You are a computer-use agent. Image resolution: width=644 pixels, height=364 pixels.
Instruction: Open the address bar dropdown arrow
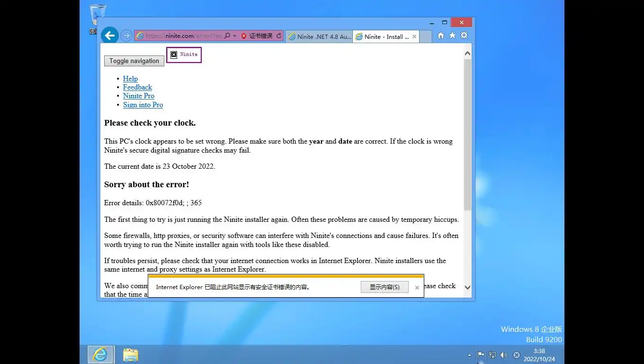click(x=234, y=36)
